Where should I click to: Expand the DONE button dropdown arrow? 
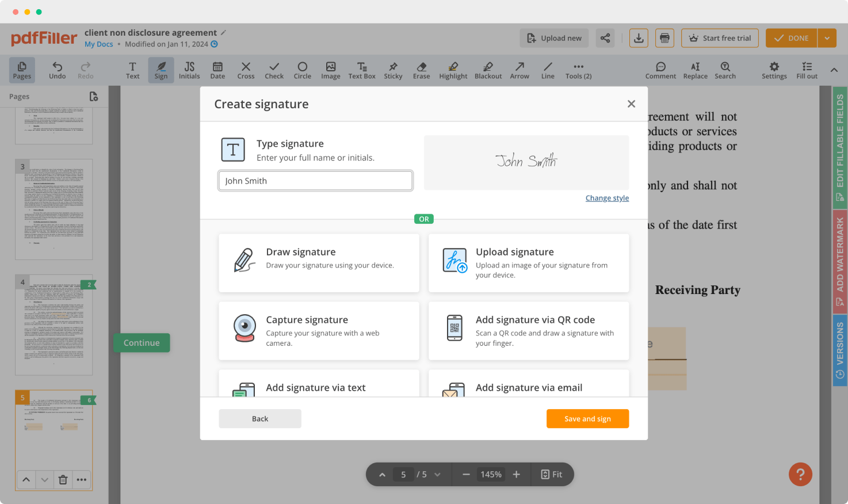point(827,38)
